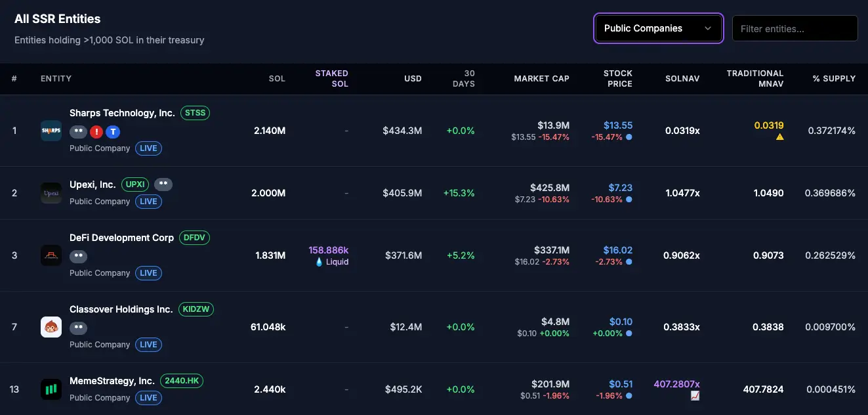Viewport: 868px width, 415px height.
Task: Click the water drop Liquid icon
Action: coord(320,262)
